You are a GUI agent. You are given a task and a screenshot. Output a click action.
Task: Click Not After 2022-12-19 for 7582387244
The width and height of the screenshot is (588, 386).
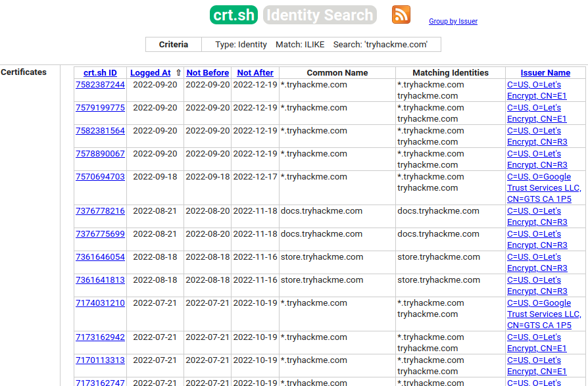pos(255,85)
